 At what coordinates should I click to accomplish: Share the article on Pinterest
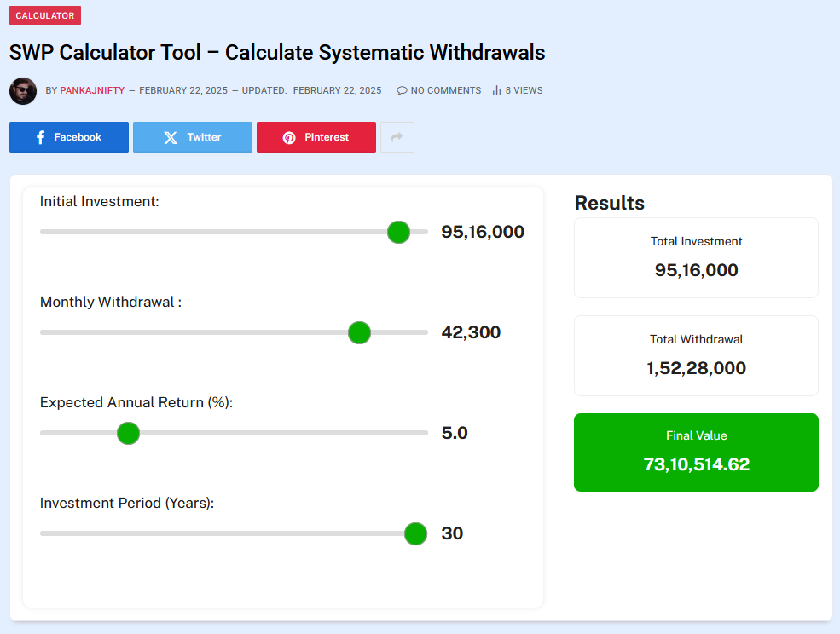click(316, 137)
